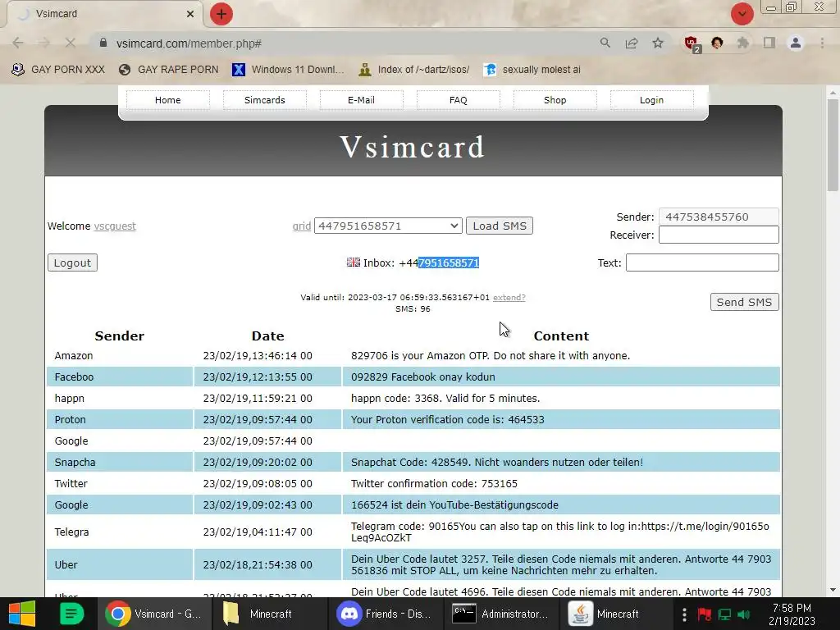Click the vscguest username link
This screenshot has width=840, height=630.
click(x=115, y=226)
